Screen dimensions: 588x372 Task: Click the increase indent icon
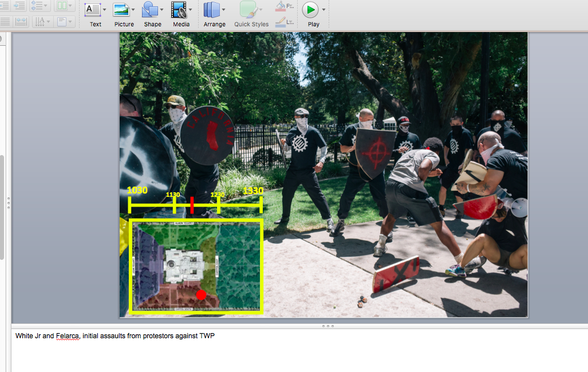pyautogui.click(x=19, y=6)
